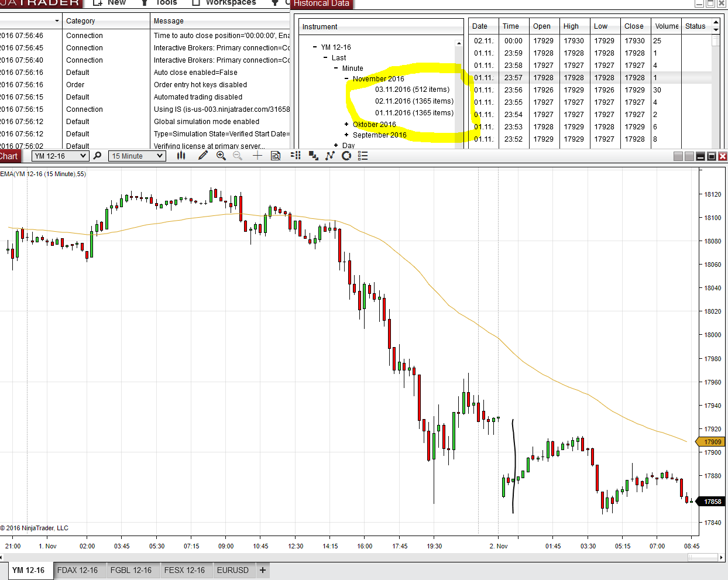Sort by the Open column header
This screenshot has height=580, width=728.
tap(544, 26)
